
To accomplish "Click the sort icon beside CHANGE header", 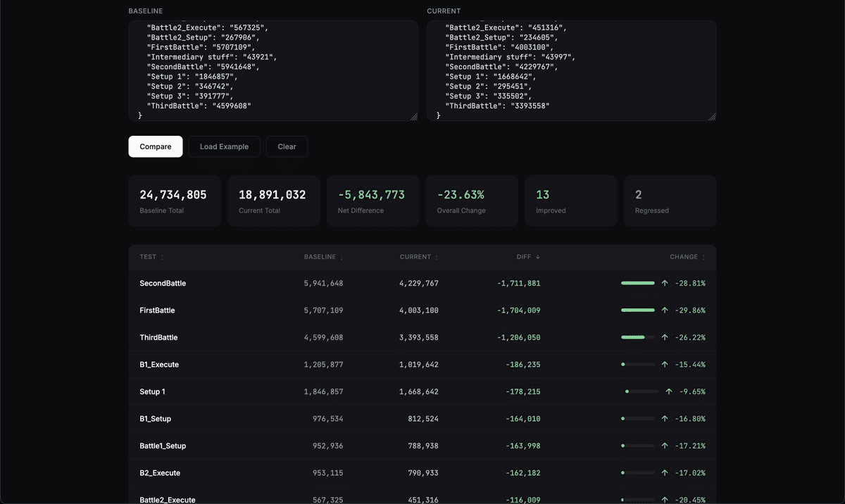I will (x=703, y=258).
